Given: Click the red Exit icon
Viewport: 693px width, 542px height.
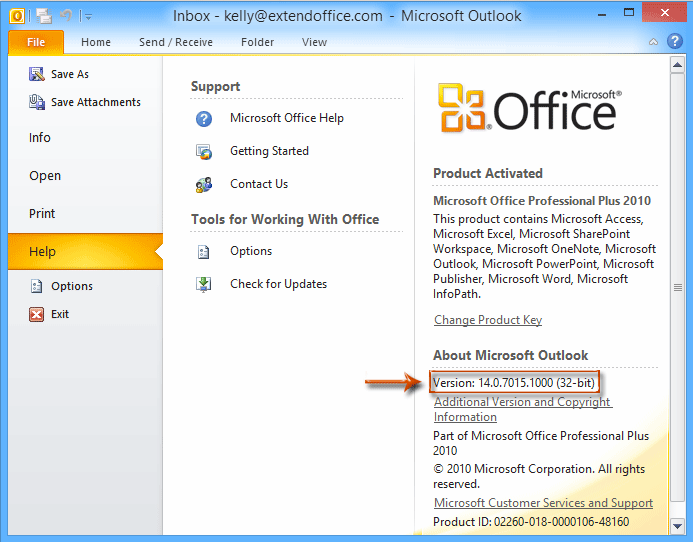Looking at the screenshot, I should coord(36,314).
